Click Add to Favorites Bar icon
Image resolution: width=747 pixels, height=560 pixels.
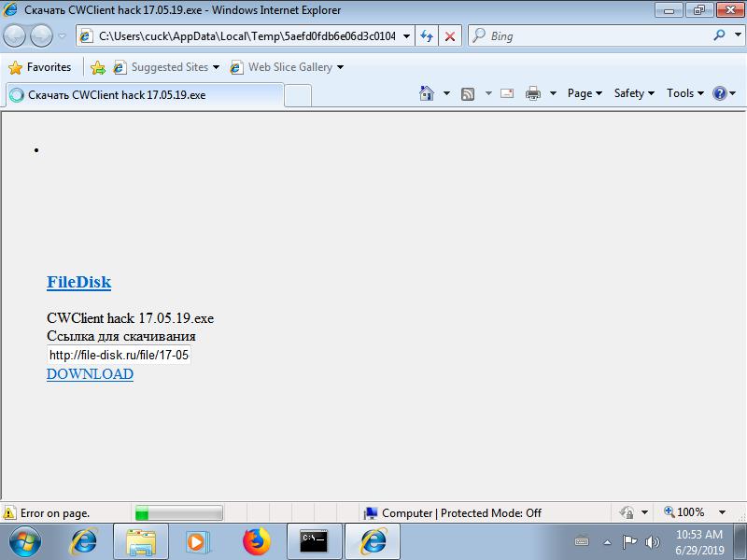pos(98,67)
